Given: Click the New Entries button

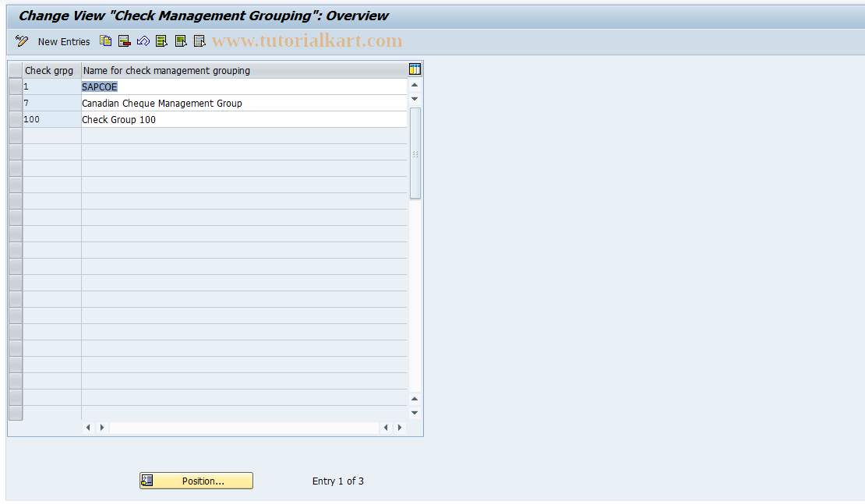Looking at the screenshot, I should click(63, 41).
